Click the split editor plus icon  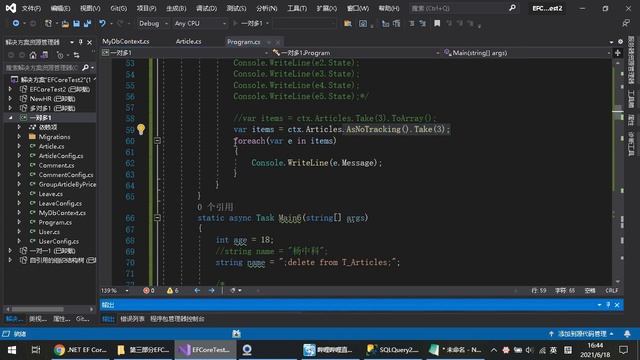(618, 53)
